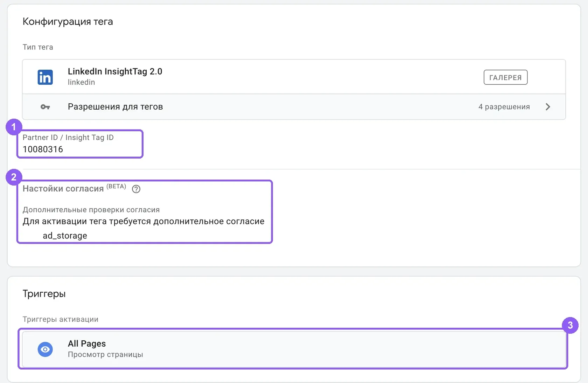Open help for consent settings question mark

coord(136,189)
